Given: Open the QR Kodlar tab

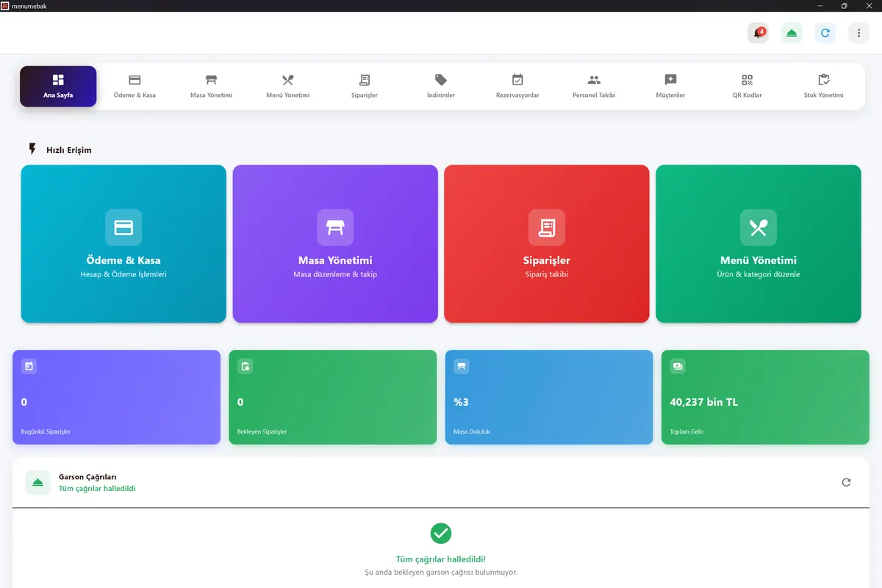Looking at the screenshot, I should point(747,87).
